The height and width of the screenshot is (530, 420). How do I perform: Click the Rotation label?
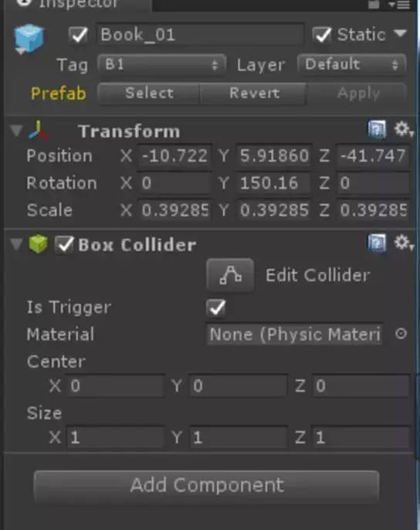[62, 183]
